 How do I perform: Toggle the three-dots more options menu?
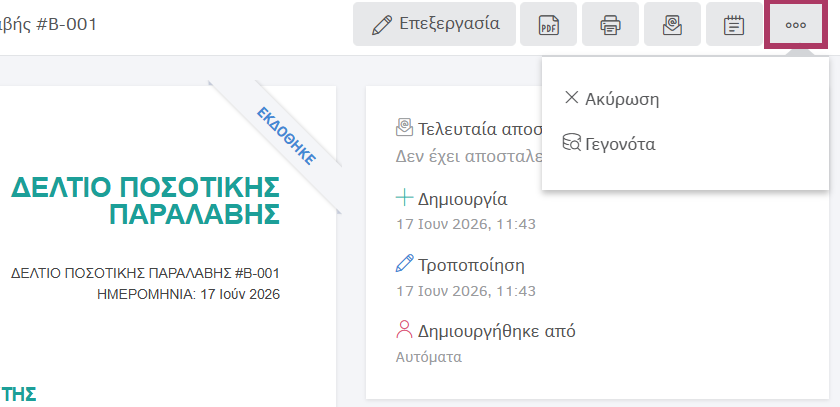click(796, 25)
